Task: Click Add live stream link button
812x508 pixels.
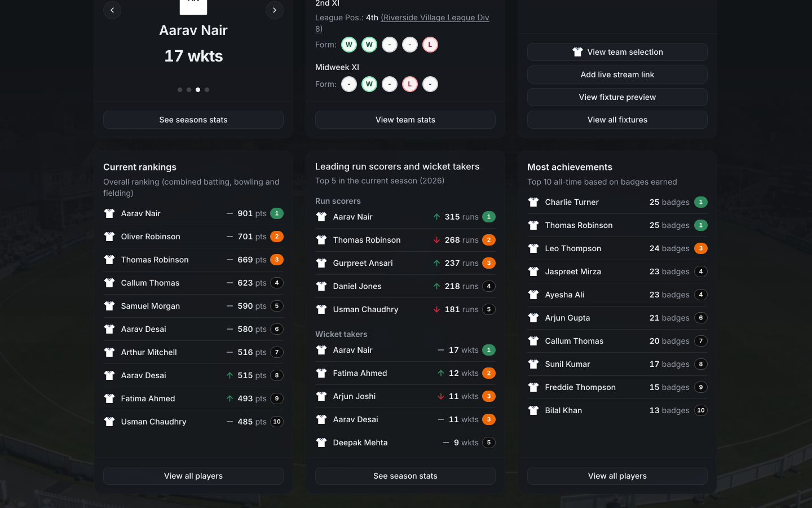Action: tap(617, 75)
